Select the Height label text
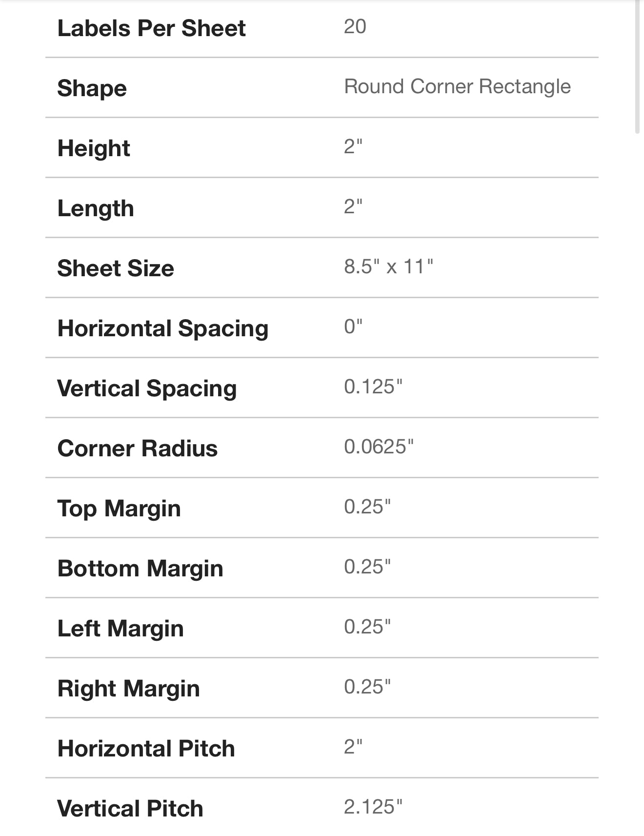This screenshot has width=644, height=836. [x=94, y=148]
